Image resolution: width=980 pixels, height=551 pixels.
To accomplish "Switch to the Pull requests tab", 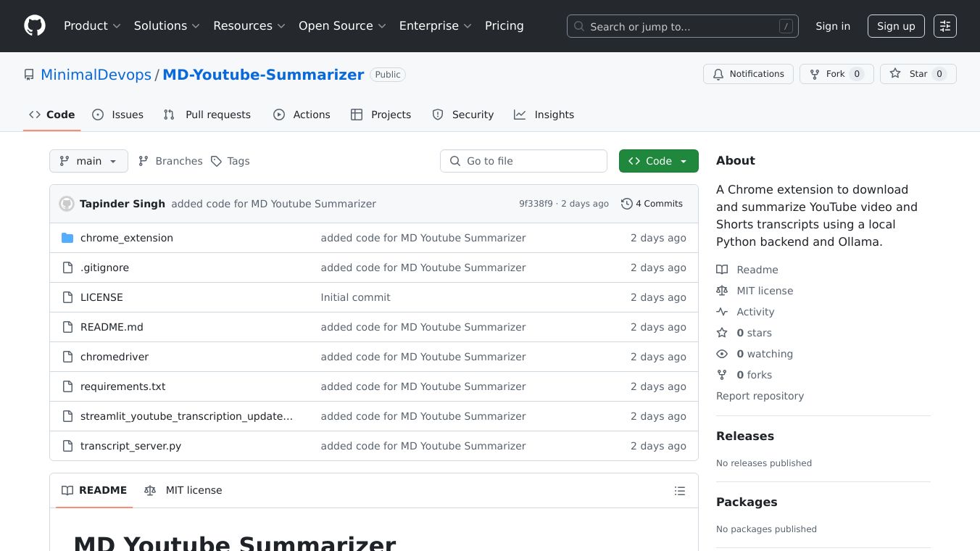I will coord(207,115).
